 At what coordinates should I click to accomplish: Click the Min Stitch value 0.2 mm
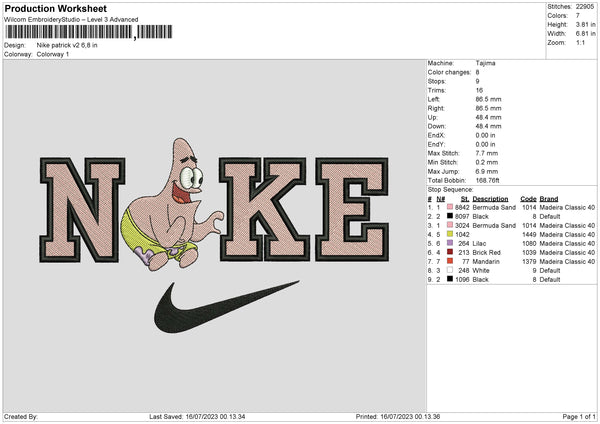point(487,162)
